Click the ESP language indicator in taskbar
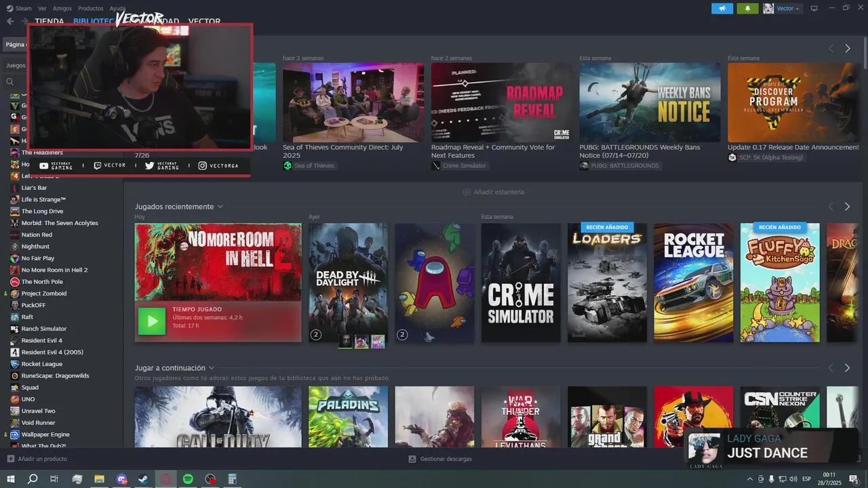This screenshot has height=488, width=868. point(807,479)
